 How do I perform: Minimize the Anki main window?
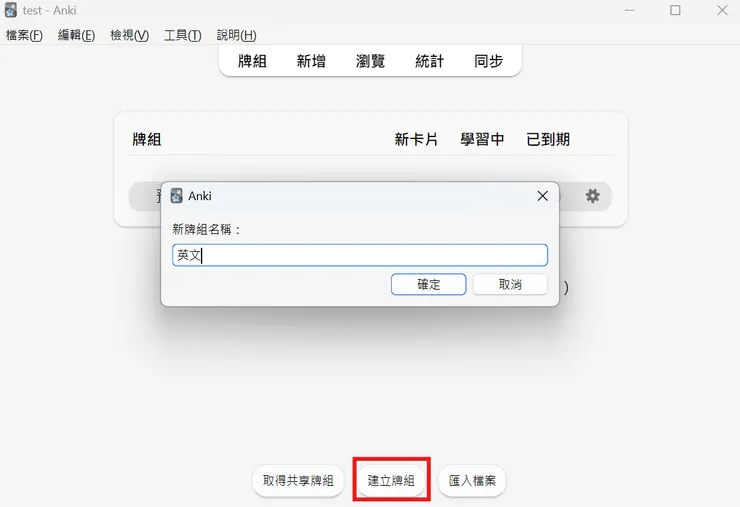pyautogui.click(x=630, y=10)
